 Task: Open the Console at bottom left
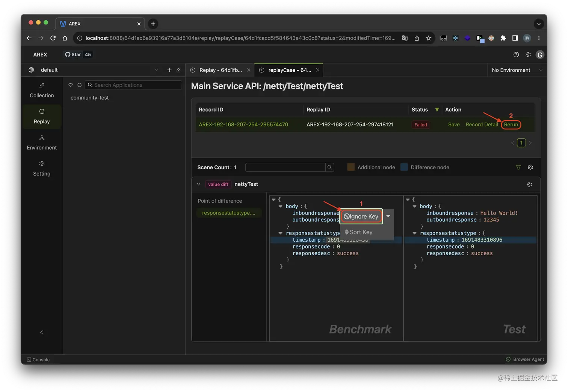coord(38,360)
